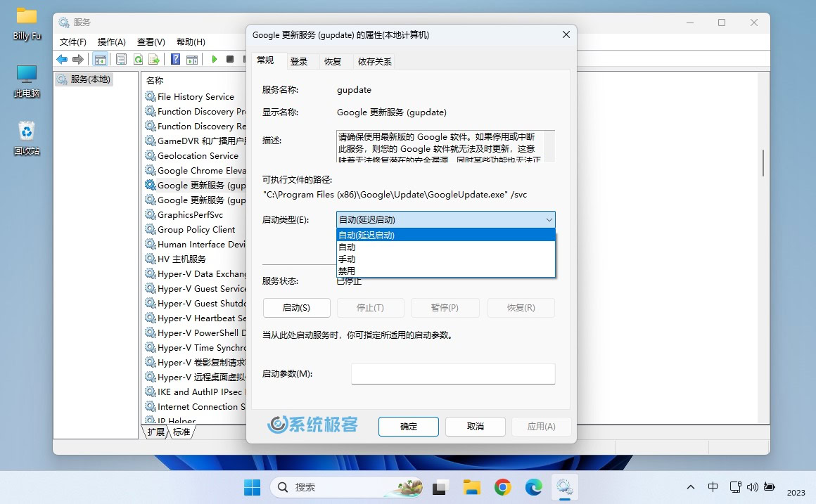
Task: Choose 手动 in the startup type list
Action: click(446, 259)
